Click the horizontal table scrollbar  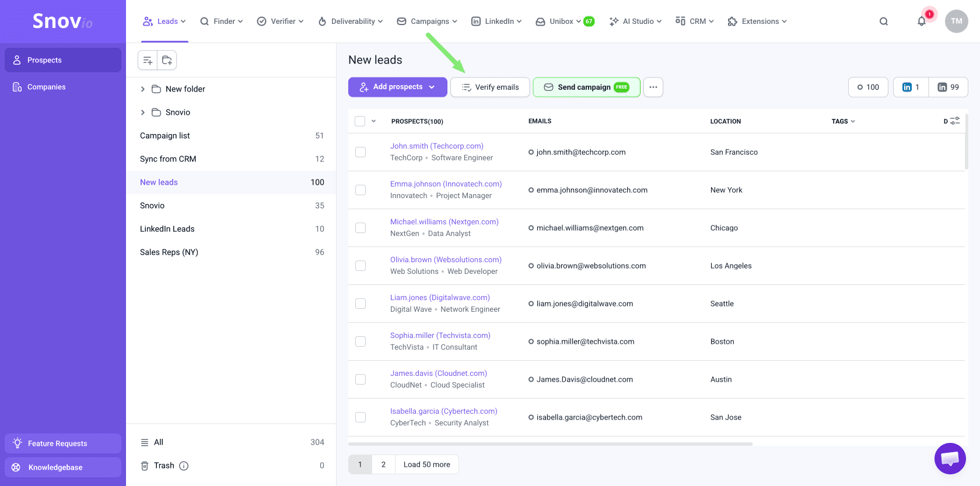pos(550,444)
